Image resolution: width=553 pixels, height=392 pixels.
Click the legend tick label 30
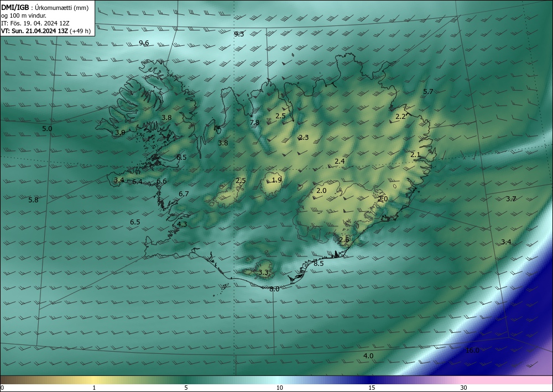[463, 388]
